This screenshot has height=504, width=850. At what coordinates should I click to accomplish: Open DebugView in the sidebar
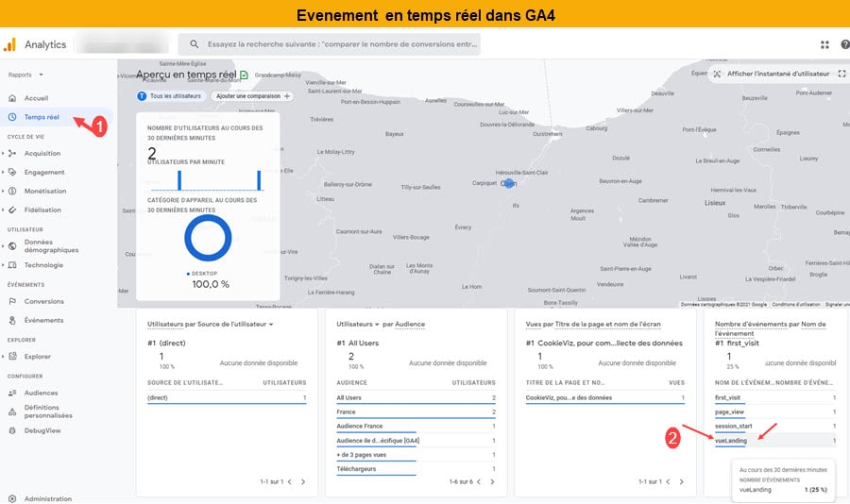point(42,430)
